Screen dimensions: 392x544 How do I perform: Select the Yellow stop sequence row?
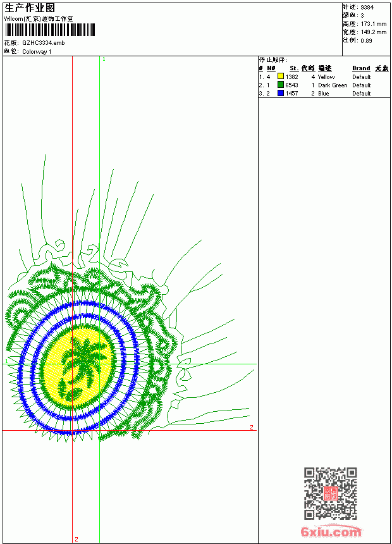(x=324, y=77)
